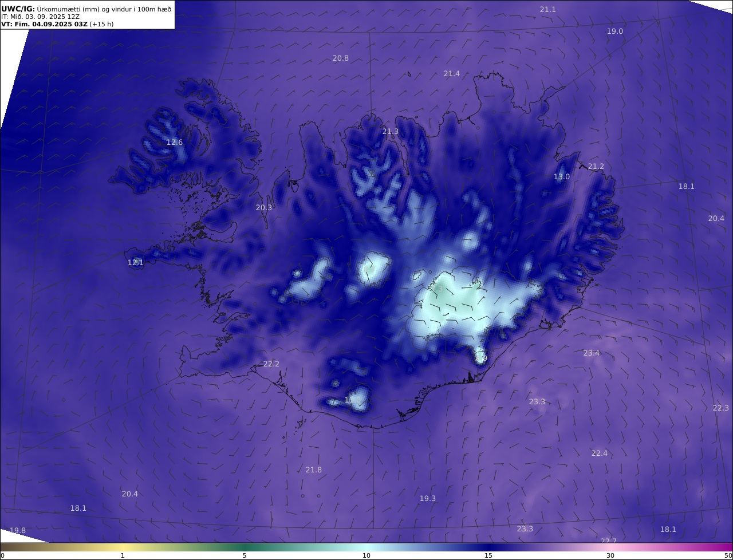
Task: Click the 10 tick label on the colorbar
Action: point(366,555)
